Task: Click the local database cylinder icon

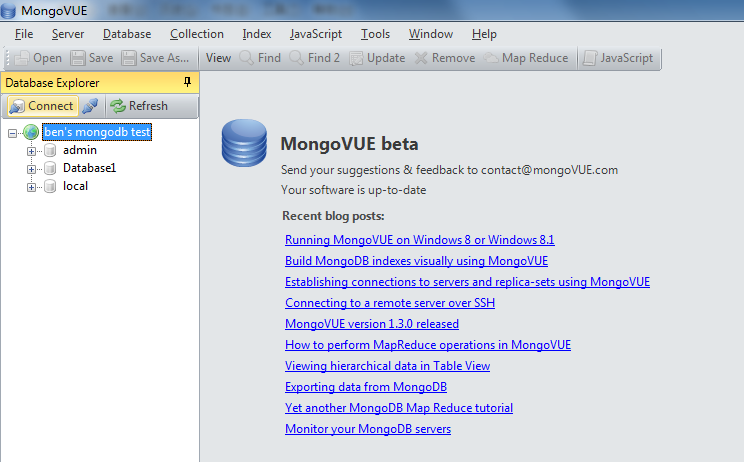Action: (x=50, y=186)
